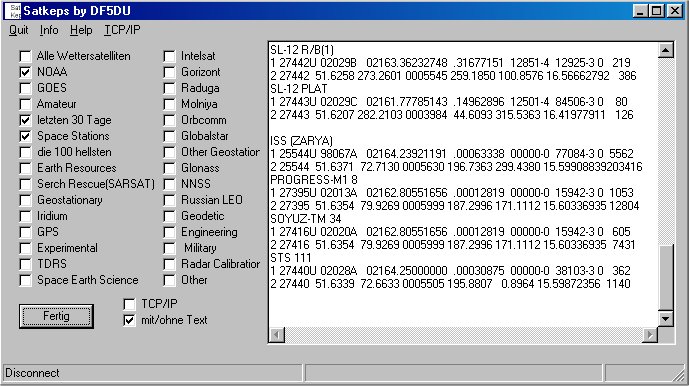Tick the GOES checkbox
The width and height of the screenshot is (689, 386).
pos(25,88)
